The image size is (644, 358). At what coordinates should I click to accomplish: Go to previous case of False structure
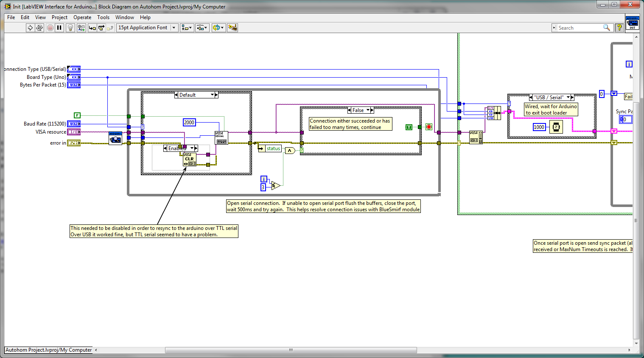pyautogui.click(x=350, y=110)
